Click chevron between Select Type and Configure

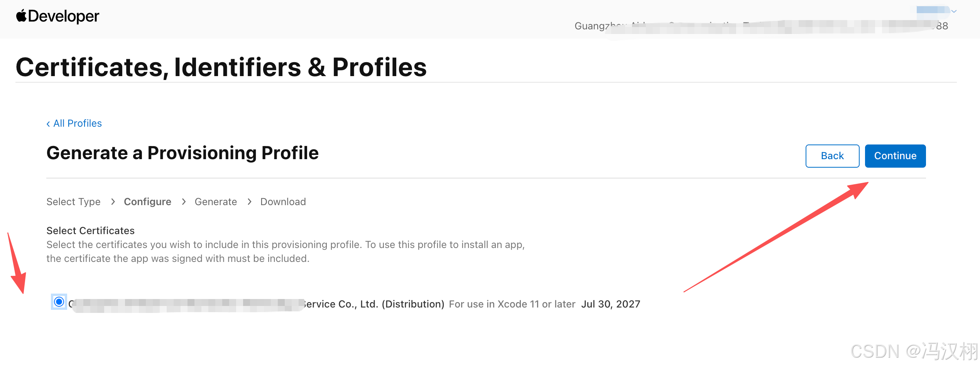[x=113, y=202]
